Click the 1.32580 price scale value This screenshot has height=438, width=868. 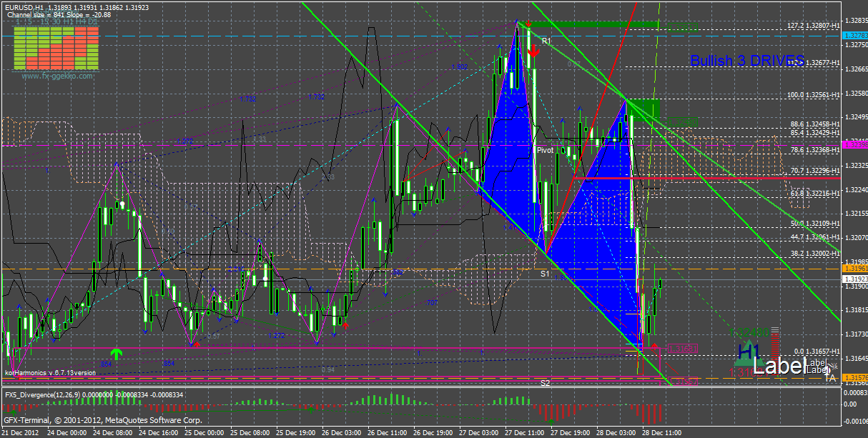855,94
